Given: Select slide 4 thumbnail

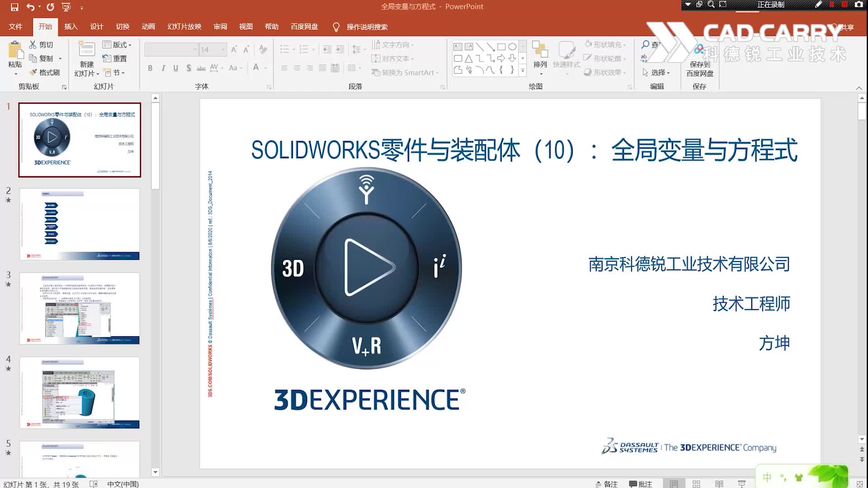Looking at the screenshot, I should point(80,393).
